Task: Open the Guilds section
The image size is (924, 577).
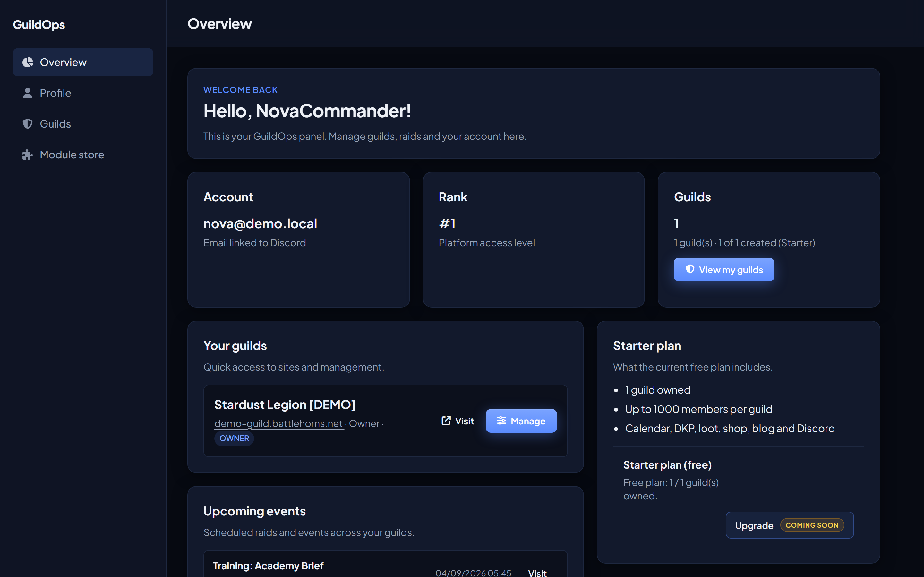Action: point(83,124)
